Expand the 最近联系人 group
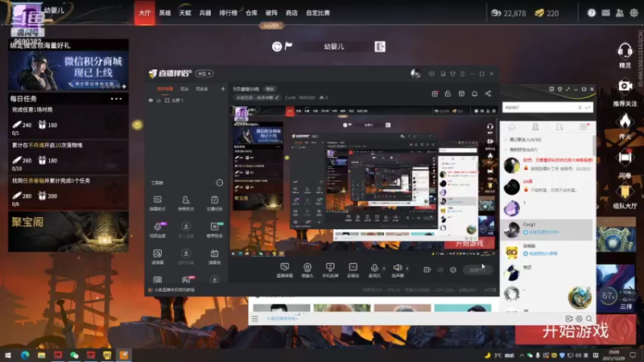 coord(506,139)
